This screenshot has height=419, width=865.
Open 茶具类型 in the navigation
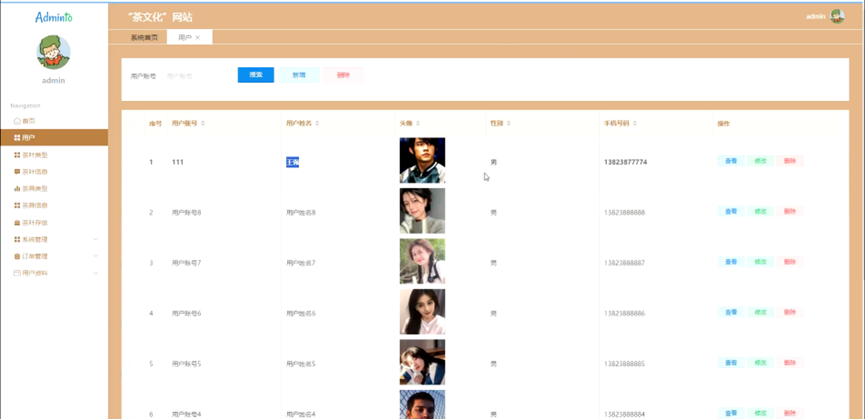(x=54, y=189)
